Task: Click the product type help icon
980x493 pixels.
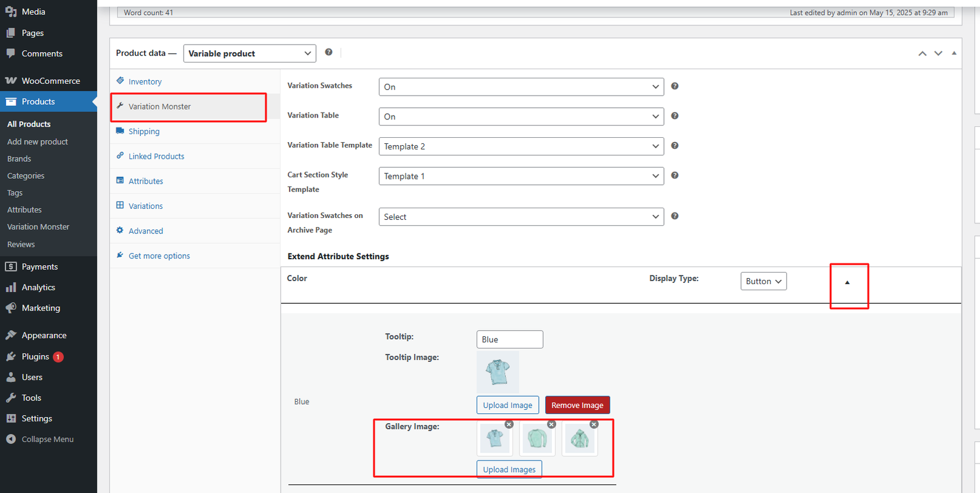Action: click(329, 53)
